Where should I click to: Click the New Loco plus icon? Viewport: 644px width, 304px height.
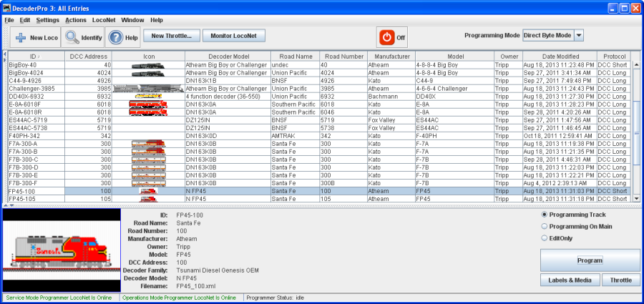20,37
